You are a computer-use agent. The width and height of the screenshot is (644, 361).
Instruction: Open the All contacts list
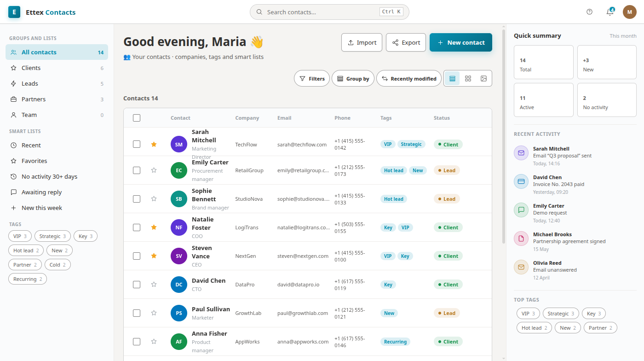(x=57, y=52)
